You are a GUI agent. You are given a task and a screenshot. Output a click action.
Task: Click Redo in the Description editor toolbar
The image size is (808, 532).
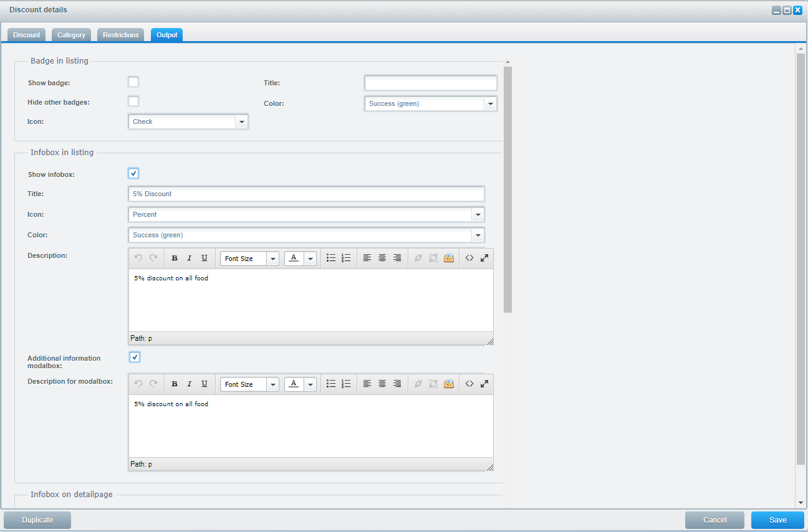[153, 259]
